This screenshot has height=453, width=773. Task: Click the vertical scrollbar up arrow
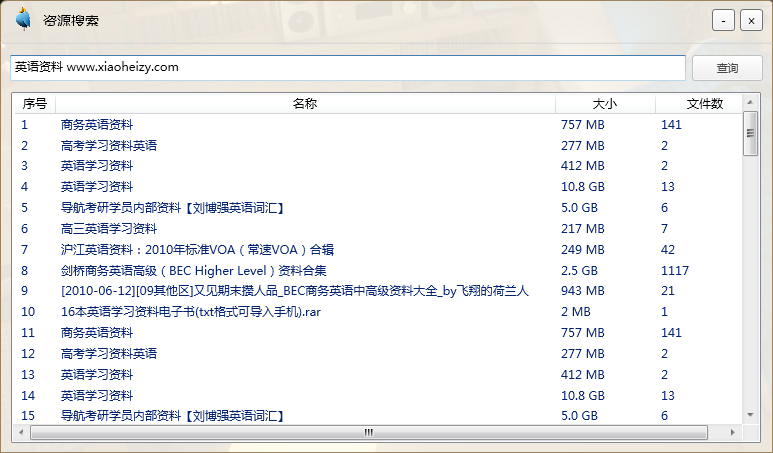750,103
